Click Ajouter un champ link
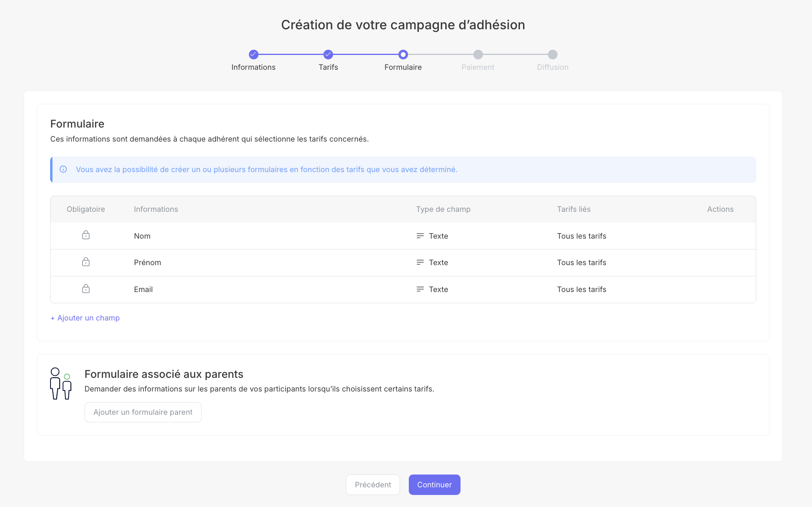 [85, 318]
